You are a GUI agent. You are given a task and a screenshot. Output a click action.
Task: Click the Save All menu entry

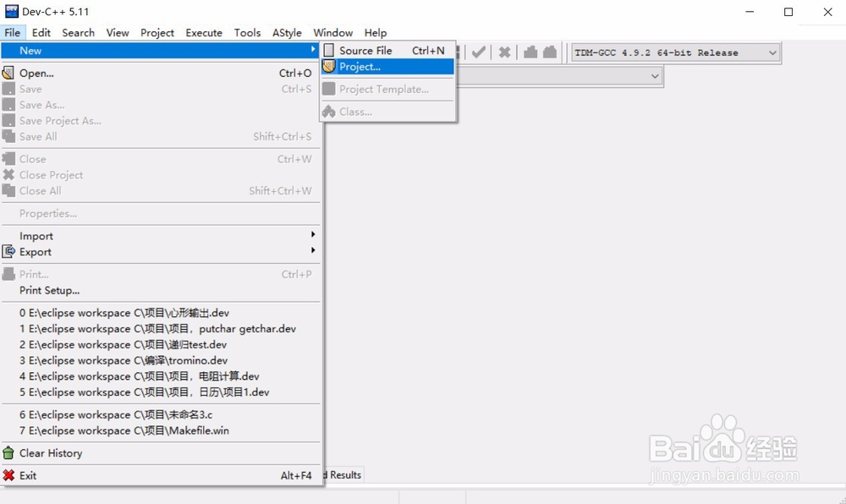[x=160, y=137]
